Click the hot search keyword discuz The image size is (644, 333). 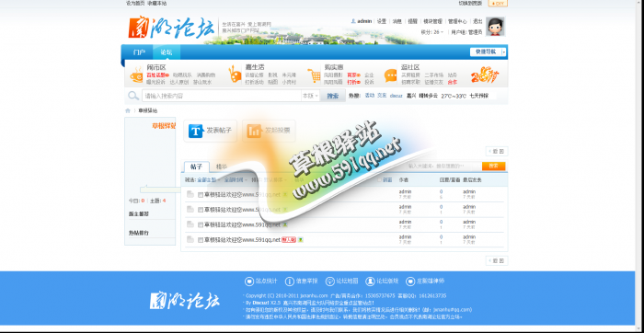(x=396, y=96)
